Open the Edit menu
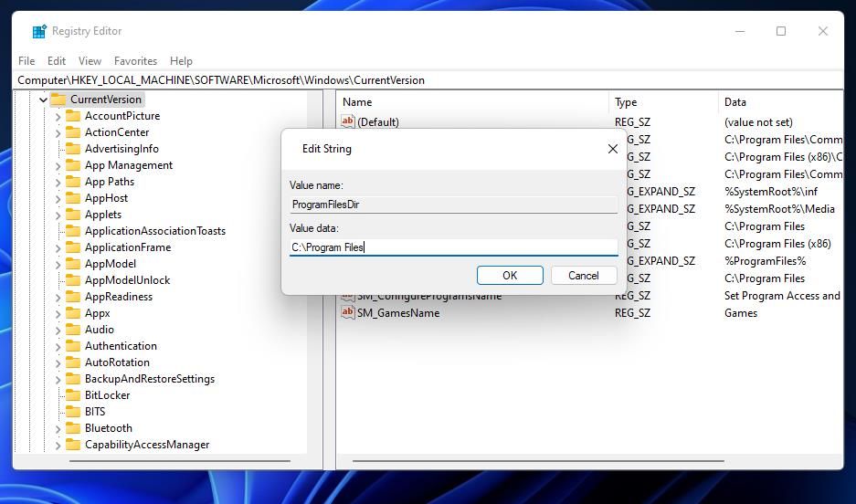Viewport: 856px width, 504px height. coord(57,61)
